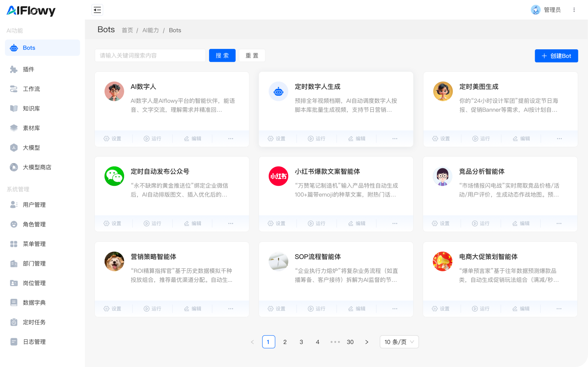Open 大模型 via its sidebar icon
The height and width of the screenshot is (367, 588).
[14, 148]
